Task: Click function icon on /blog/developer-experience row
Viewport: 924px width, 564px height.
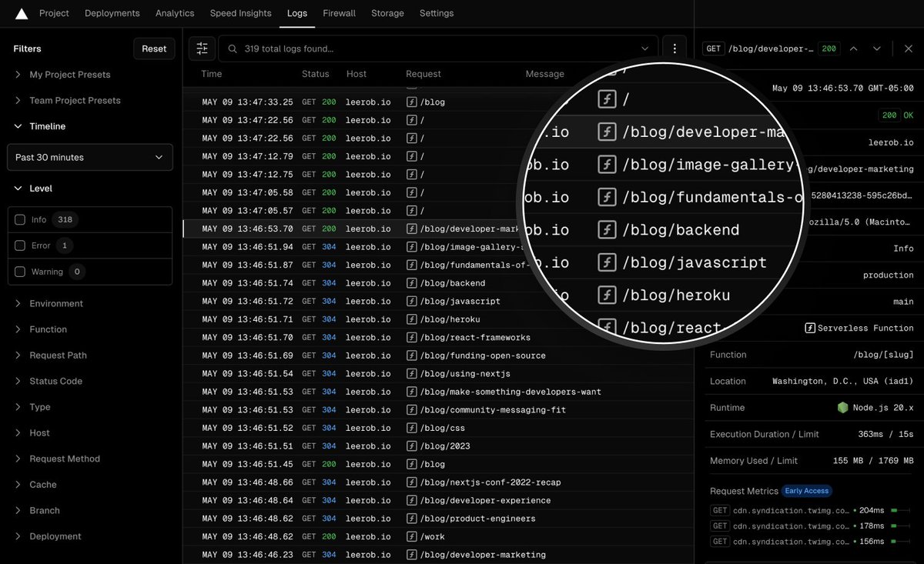Action: tap(411, 500)
